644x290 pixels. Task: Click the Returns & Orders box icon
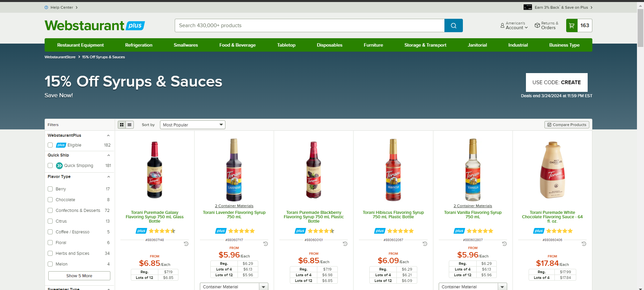click(537, 25)
